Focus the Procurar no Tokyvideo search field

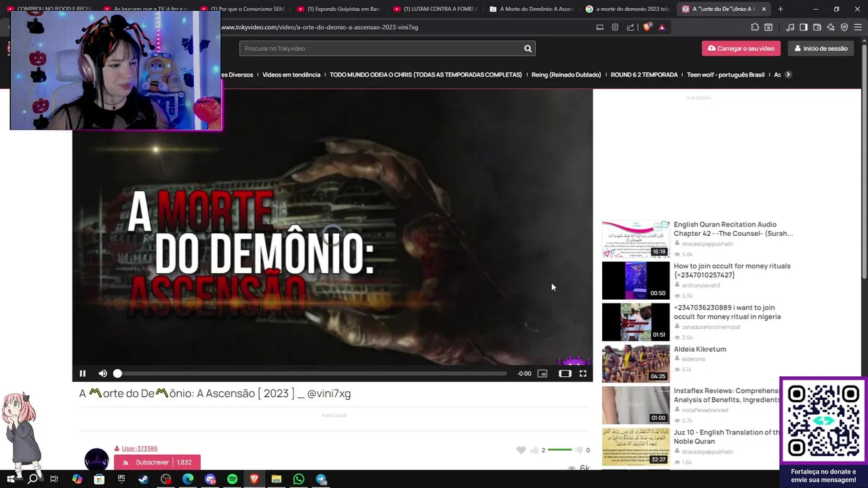pos(380,49)
